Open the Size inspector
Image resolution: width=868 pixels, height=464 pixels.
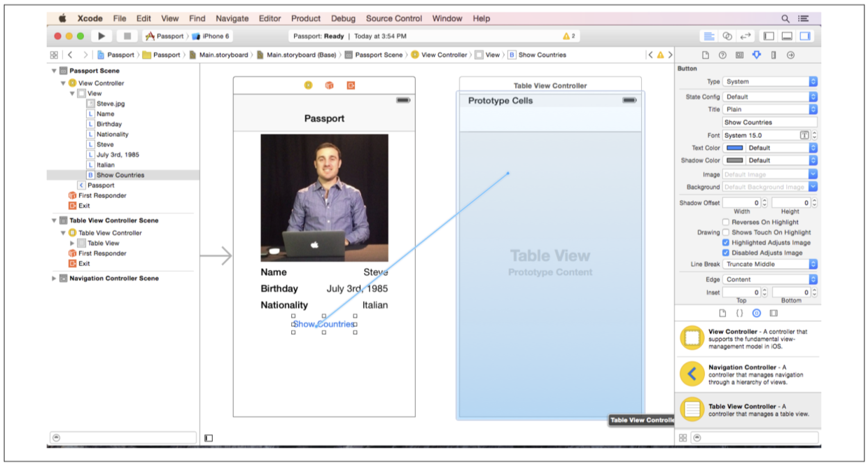click(773, 55)
